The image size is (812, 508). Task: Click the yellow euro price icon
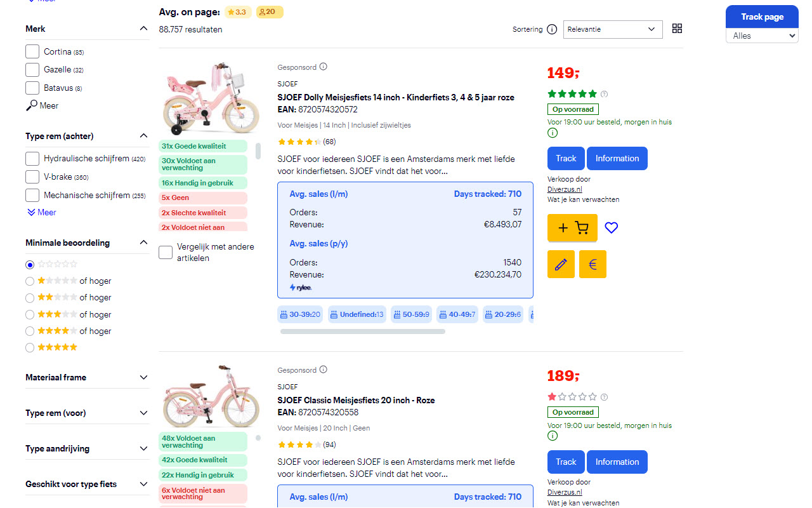pyautogui.click(x=593, y=264)
